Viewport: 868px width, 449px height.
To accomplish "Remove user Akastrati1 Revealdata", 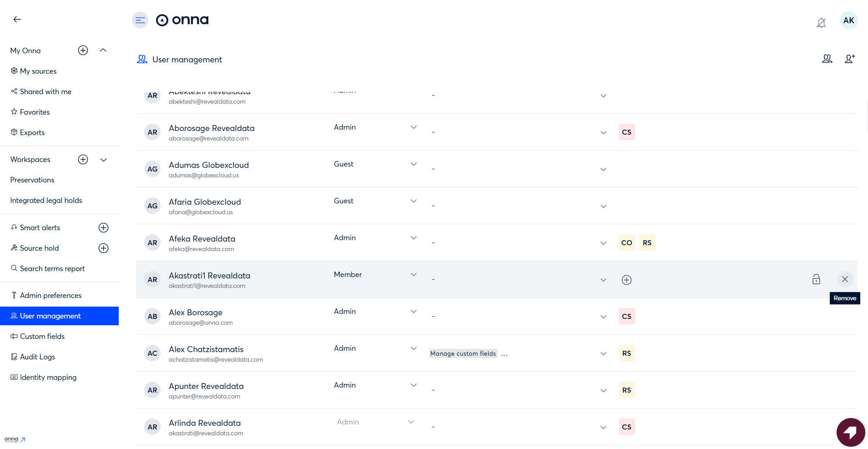I will (845, 279).
